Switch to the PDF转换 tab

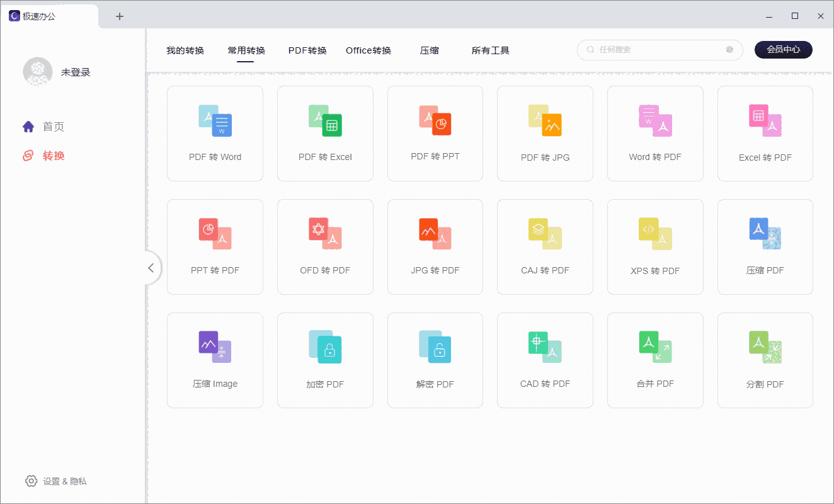(x=307, y=50)
